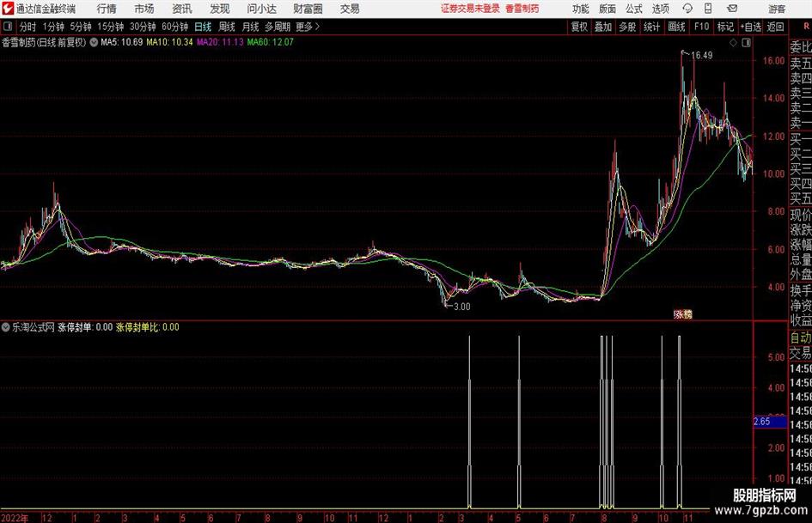The image size is (812, 523).
Task: Open the 发现 menu
Action: 220,9
